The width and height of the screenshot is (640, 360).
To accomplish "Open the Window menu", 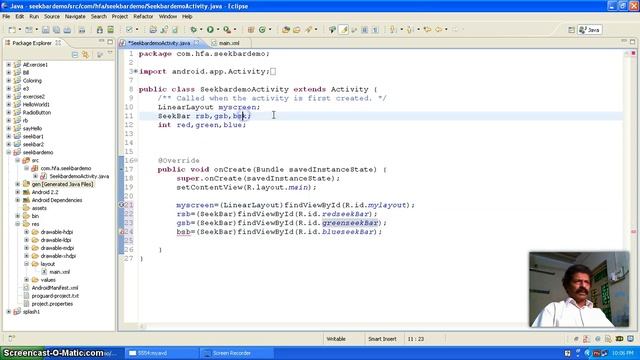I will pyautogui.click(x=168, y=17).
